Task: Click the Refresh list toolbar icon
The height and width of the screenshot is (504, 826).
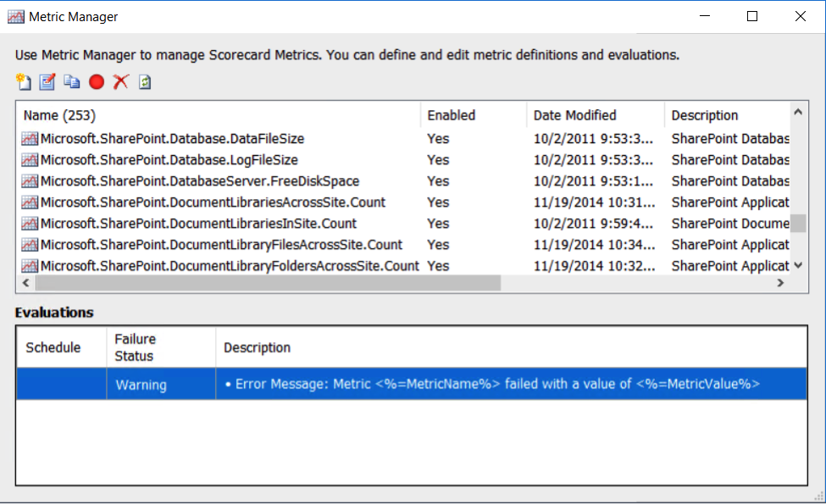Action: tap(145, 82)
